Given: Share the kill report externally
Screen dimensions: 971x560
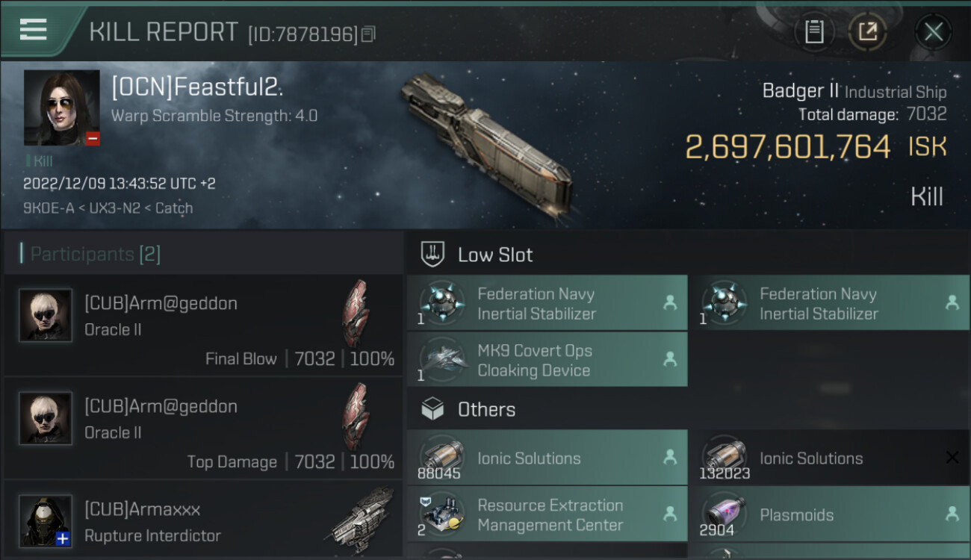Looking at the screenshot, I should pos(867,32).
